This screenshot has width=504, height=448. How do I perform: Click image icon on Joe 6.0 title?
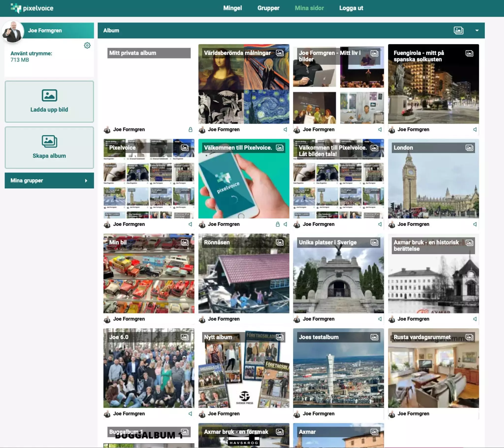[x=185, y=337]
